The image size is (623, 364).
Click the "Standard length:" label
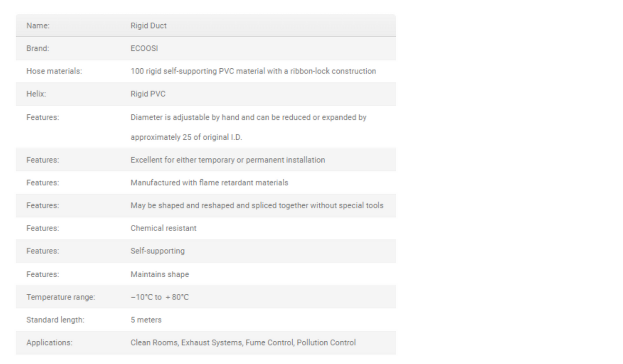tap(55, 320)
